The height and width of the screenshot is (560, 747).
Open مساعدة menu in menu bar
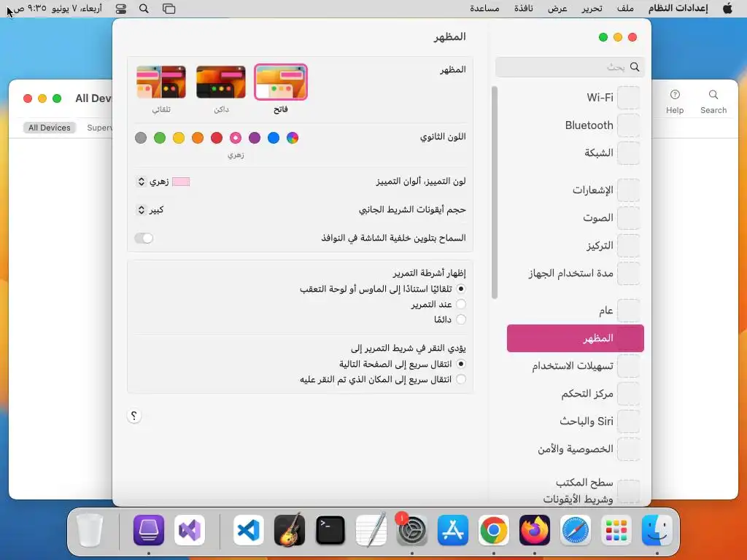pos(484,8)
